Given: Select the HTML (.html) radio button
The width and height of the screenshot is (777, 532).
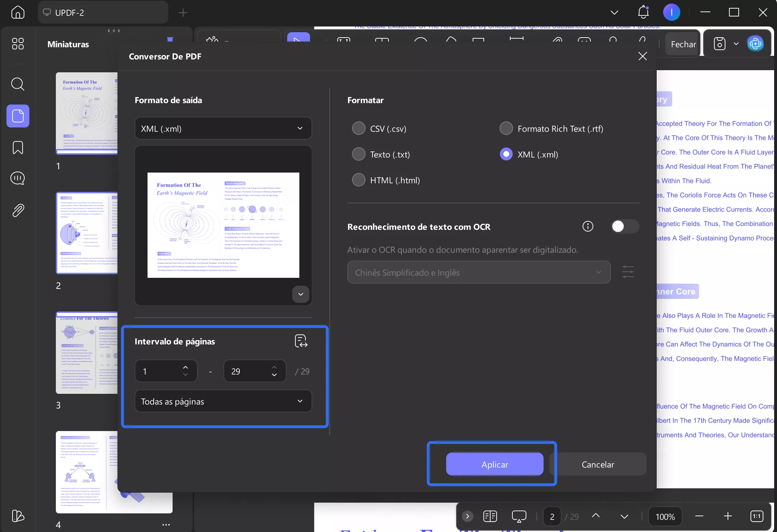Looking at the screenshot, I should click(358, 180).
